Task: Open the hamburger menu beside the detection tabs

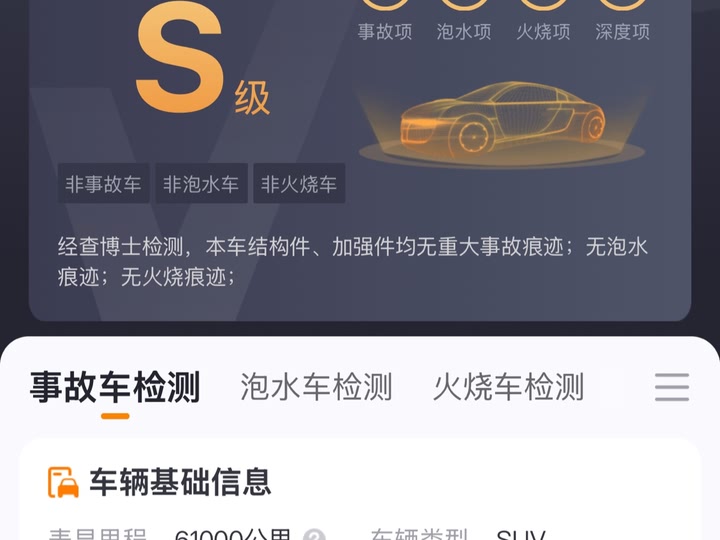Action: (x=672, y=387)
